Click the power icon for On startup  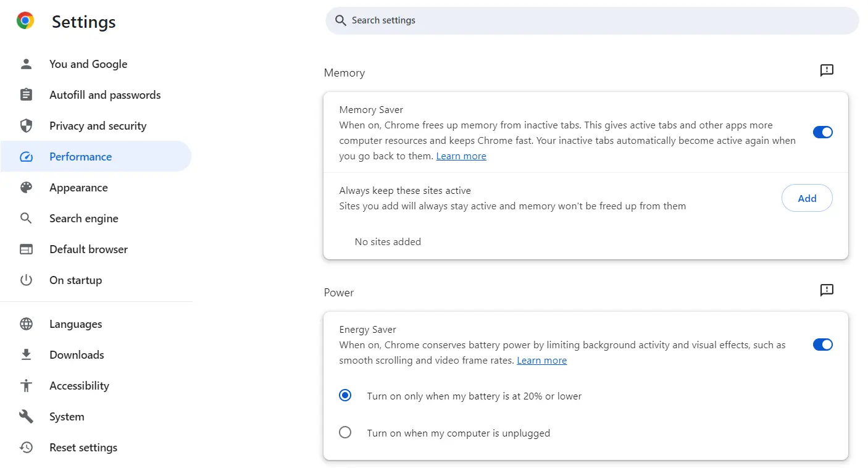26,280
